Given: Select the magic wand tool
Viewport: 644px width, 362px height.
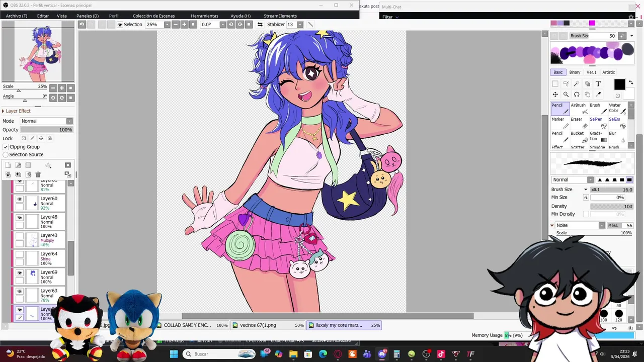Looking at the screenshot, I should (x=577, y=83).
